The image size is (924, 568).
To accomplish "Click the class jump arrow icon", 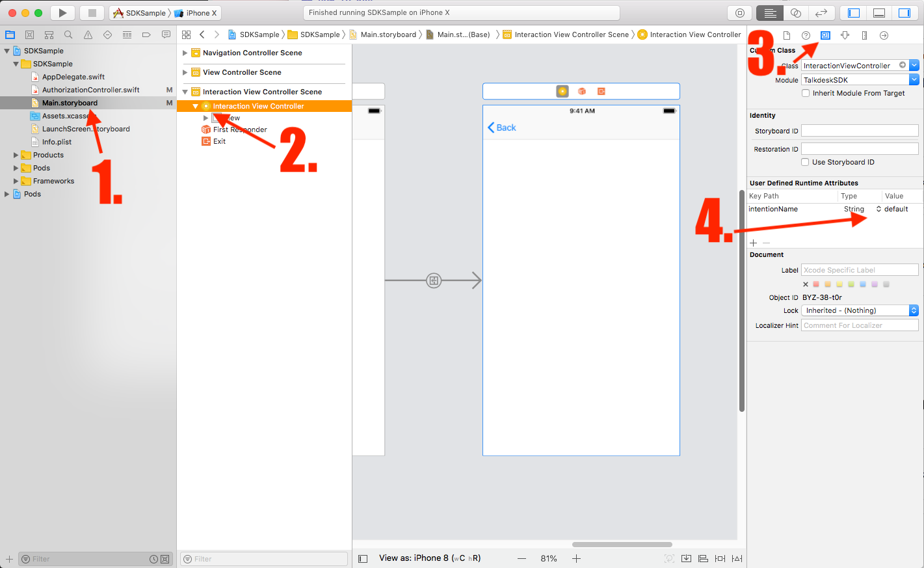I will [903, 65].
